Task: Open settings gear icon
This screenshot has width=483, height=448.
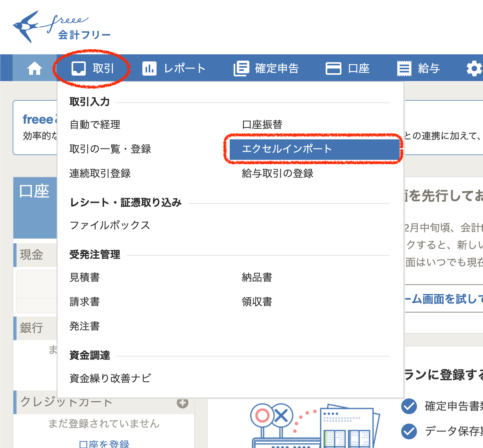Action: pyautogui.click(x=474, y=68)
